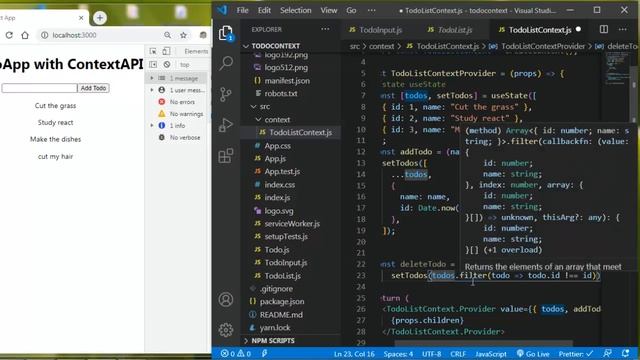Open App.js in the explorer
The width and height of the screenshot is (640, 360).
(275, 159)
